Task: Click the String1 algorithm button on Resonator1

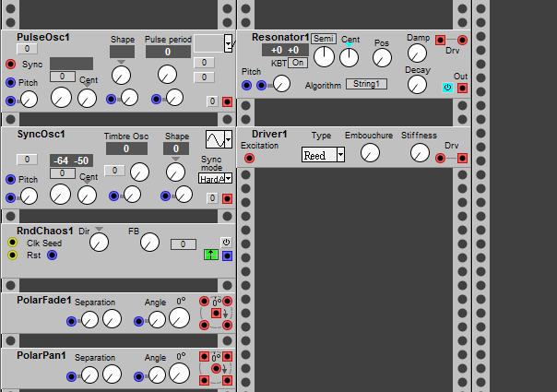Action: click(366, 85)
